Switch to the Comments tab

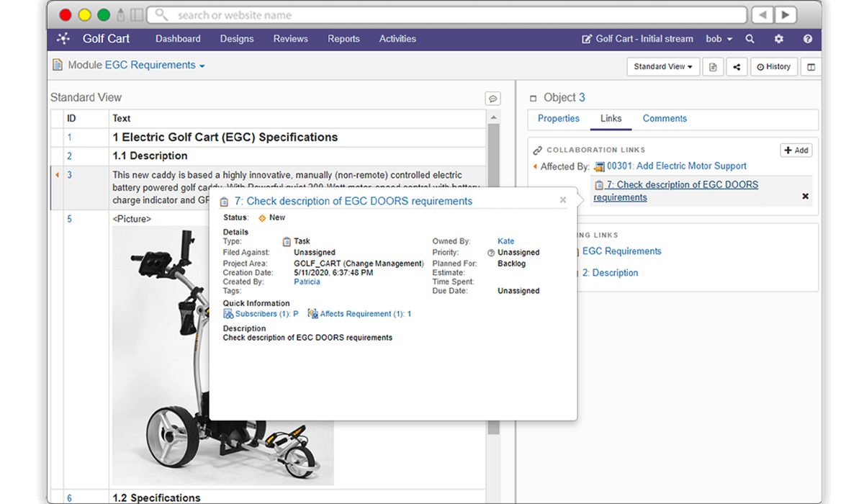click(x=665, y=119)
